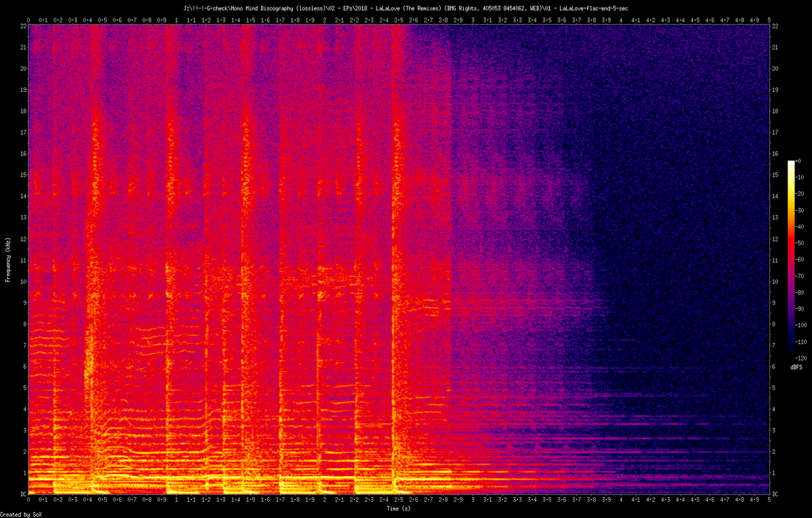Click the file path title text
This screenshot has width=812, height=518.
pyautogui.click(x=406, y=8)
